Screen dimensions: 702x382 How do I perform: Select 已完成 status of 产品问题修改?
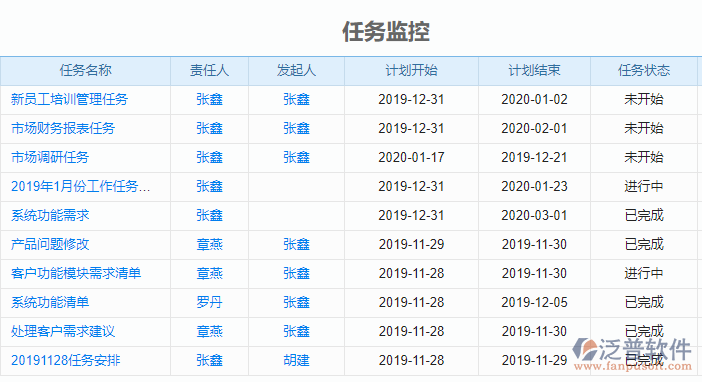[644, 245]
